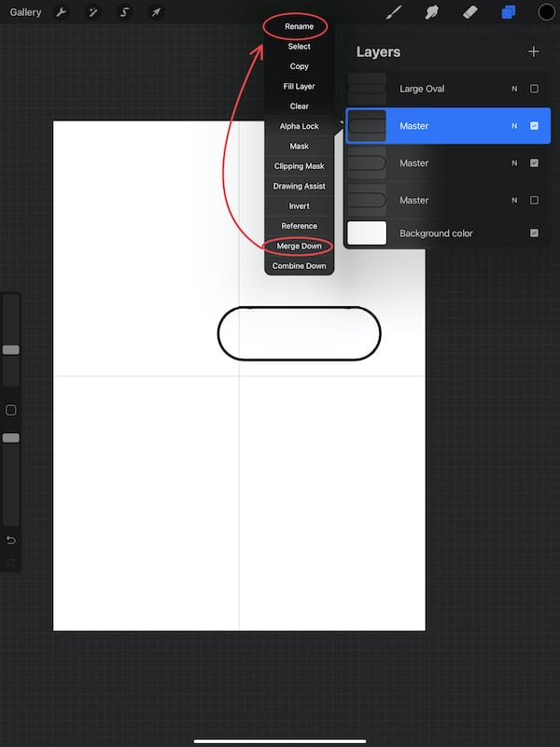560x747 pixels.
Task: Select the Smudge tool
Action: 431,12
